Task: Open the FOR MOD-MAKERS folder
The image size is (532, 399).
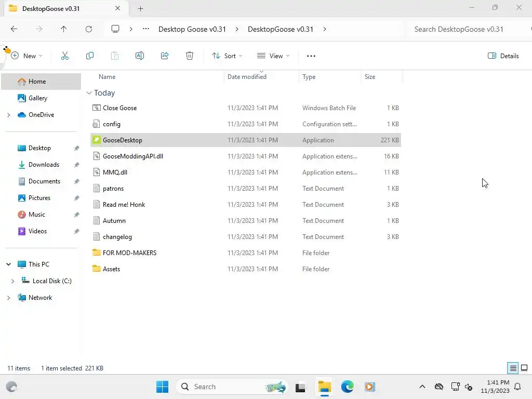Action: click(246, 253)
